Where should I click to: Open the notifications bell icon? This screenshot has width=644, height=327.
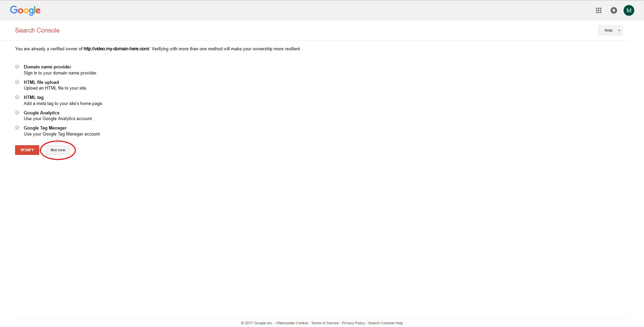tap(614, 10)
